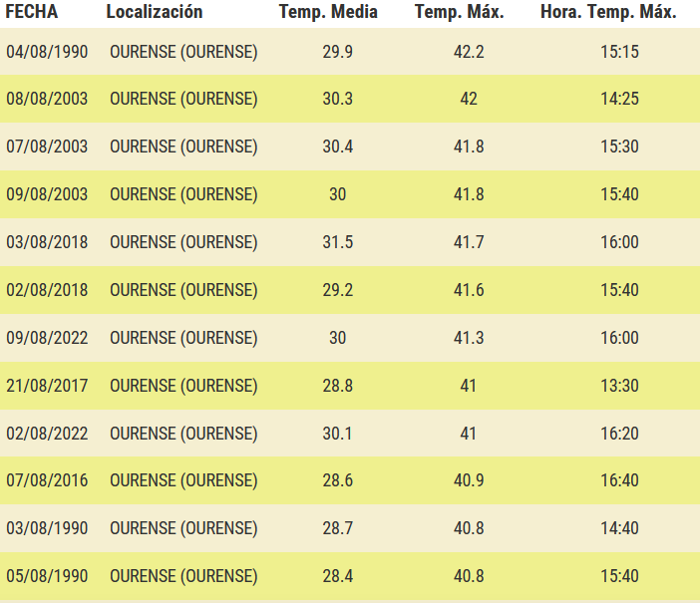This screenshot has width=700, height=603.
Task: Click the max temperature 41.6
Action: pos(469,290)
